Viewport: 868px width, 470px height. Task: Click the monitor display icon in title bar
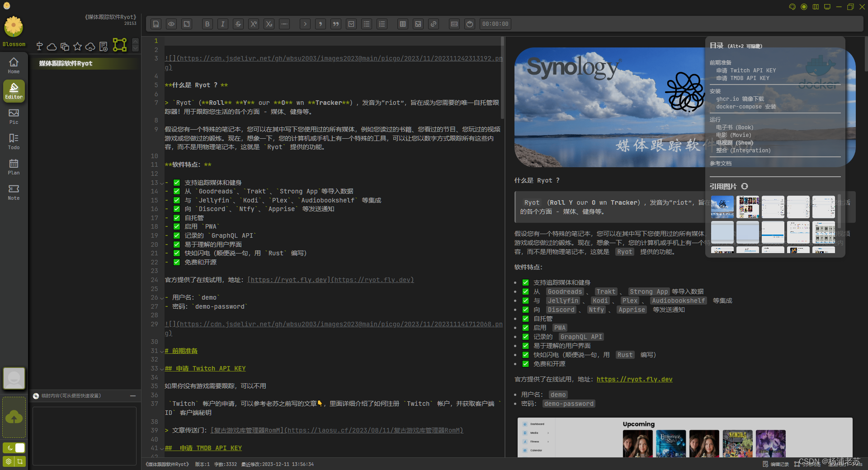pyautogui.click(x=827, y=7)
